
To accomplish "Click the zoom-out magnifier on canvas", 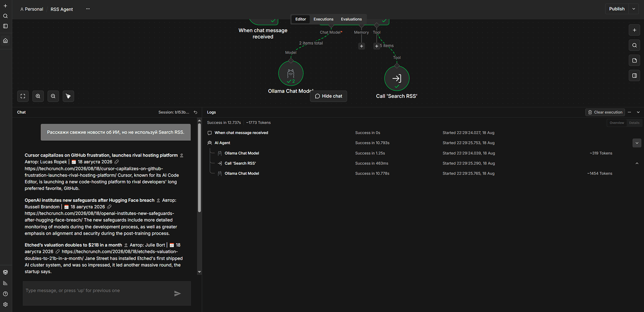I will 53,96.
